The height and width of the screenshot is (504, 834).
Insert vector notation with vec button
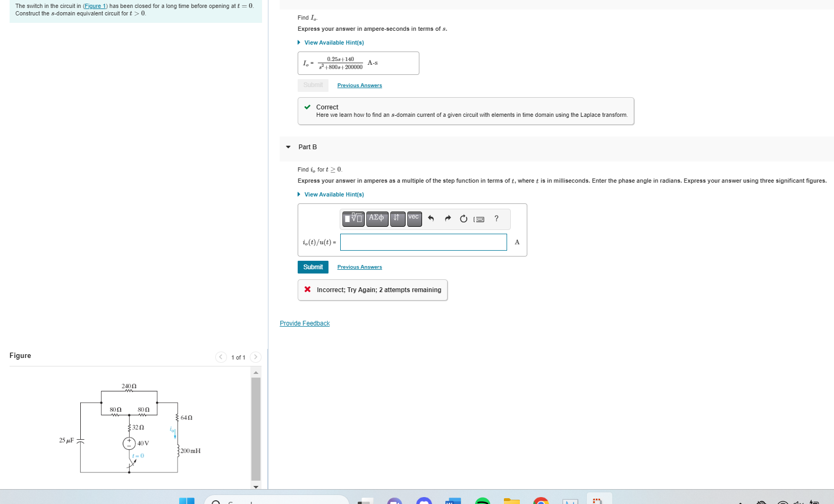pos(415,218)
